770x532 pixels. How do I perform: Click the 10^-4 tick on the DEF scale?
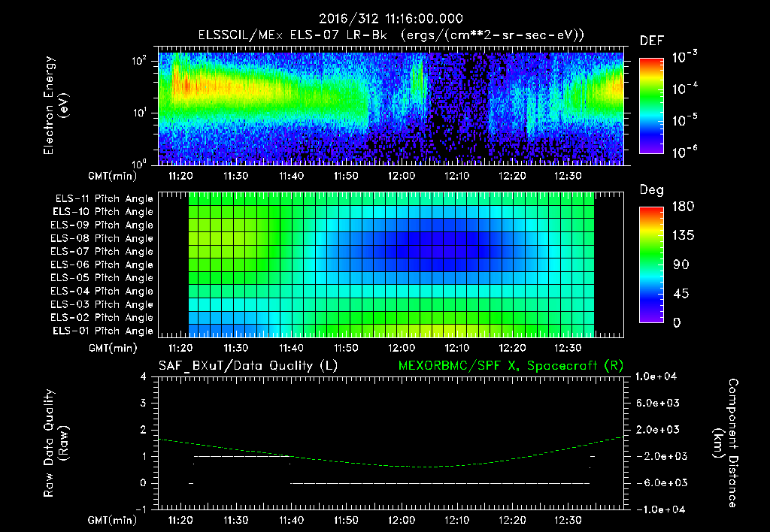(684, 89)
